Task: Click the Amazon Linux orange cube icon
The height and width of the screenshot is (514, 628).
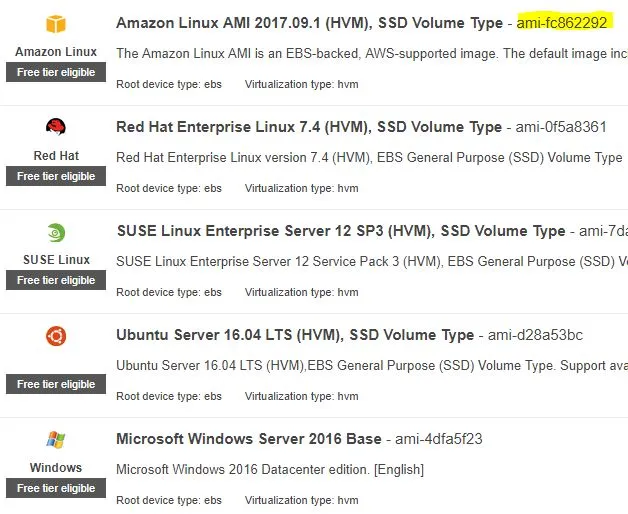Action: [56, 24]
